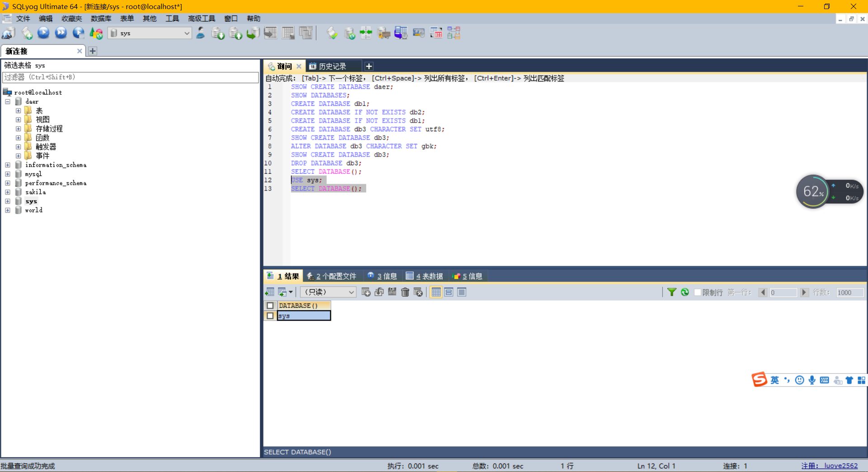Image resolution: width=868 pixels, height=472 pixels.
Task: Open the Query Builder icon with red grid
Action: point(436,33)
